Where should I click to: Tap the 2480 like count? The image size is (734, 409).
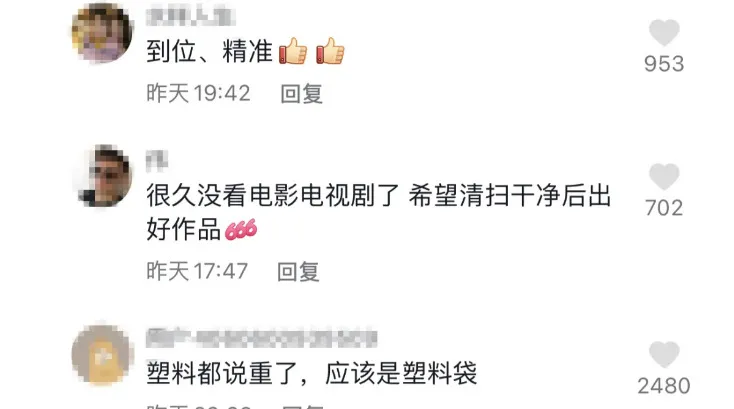pyautogui.click(x=664, y=386)
